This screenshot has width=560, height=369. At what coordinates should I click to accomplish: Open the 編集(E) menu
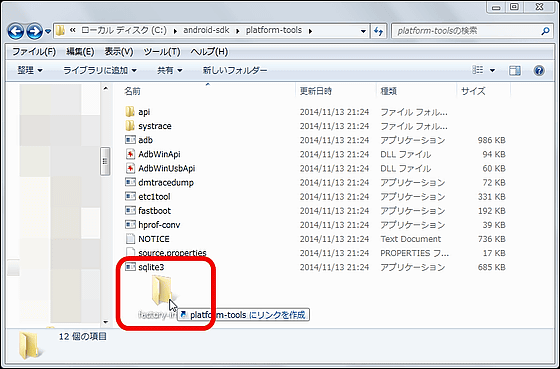pyautogui.click(x=80, y=52)
